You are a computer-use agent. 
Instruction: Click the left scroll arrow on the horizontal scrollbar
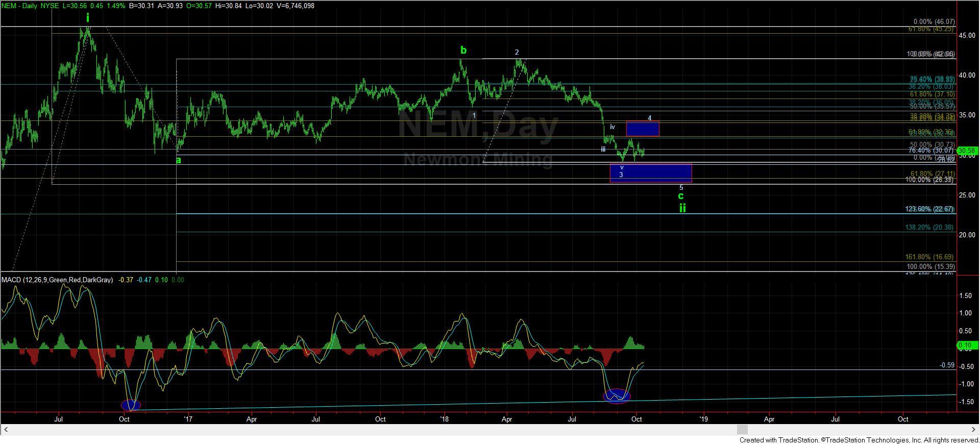[x=5, y=430]
